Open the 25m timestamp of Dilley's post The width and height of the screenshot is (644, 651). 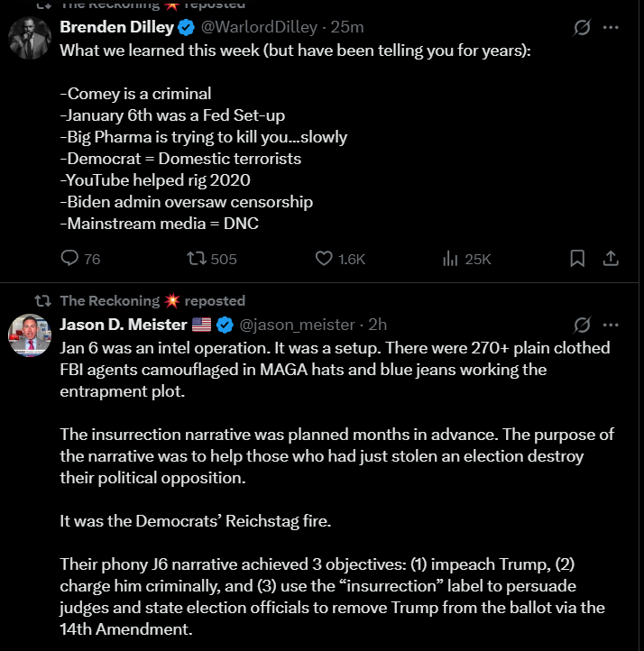[x=347, y=27]
